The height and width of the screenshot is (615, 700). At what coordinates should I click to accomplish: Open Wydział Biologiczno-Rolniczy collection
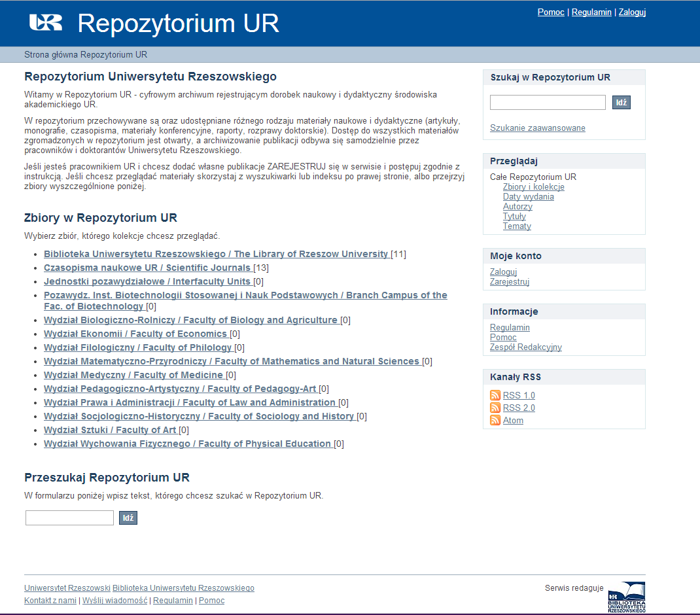(191, 320)
